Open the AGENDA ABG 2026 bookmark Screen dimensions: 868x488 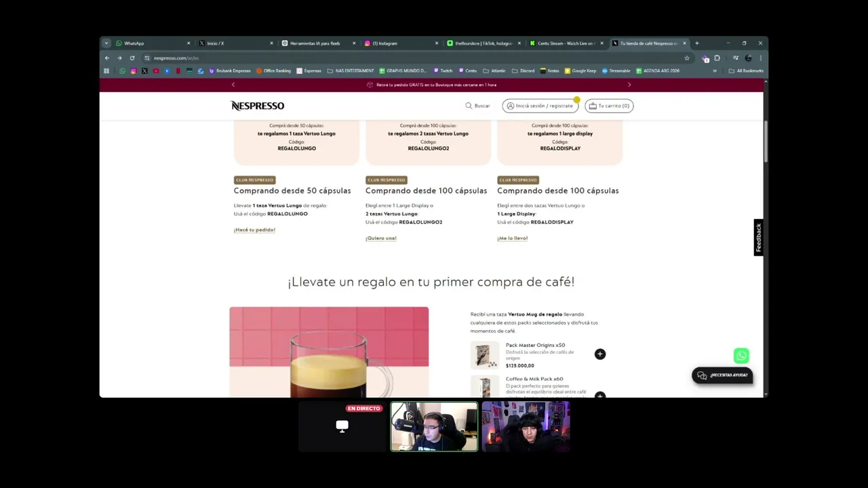(x=658, y=70)
